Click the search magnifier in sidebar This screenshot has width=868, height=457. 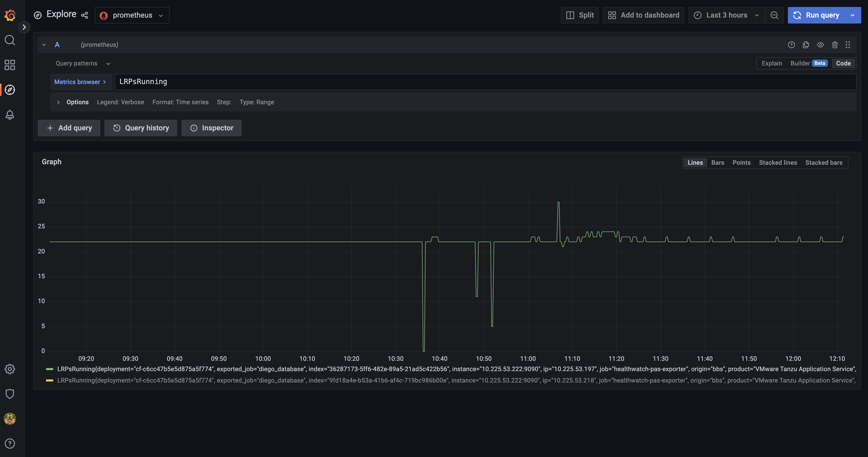10,40
